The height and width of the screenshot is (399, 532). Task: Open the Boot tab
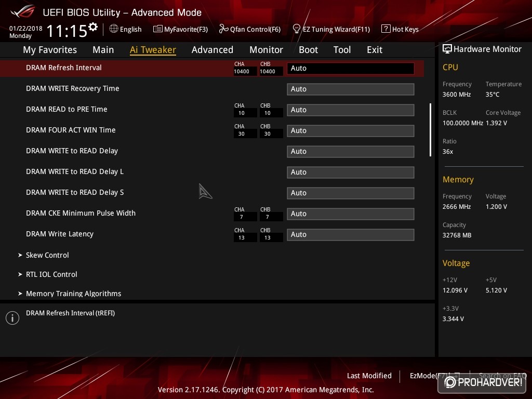(x=308, y=50)
